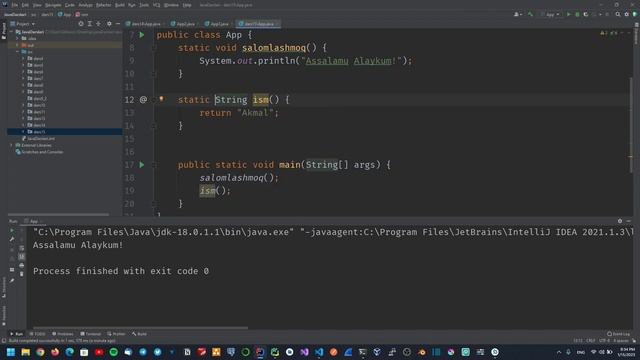Open the Navigate menu
640x360 pixels.
click(53, 5)
